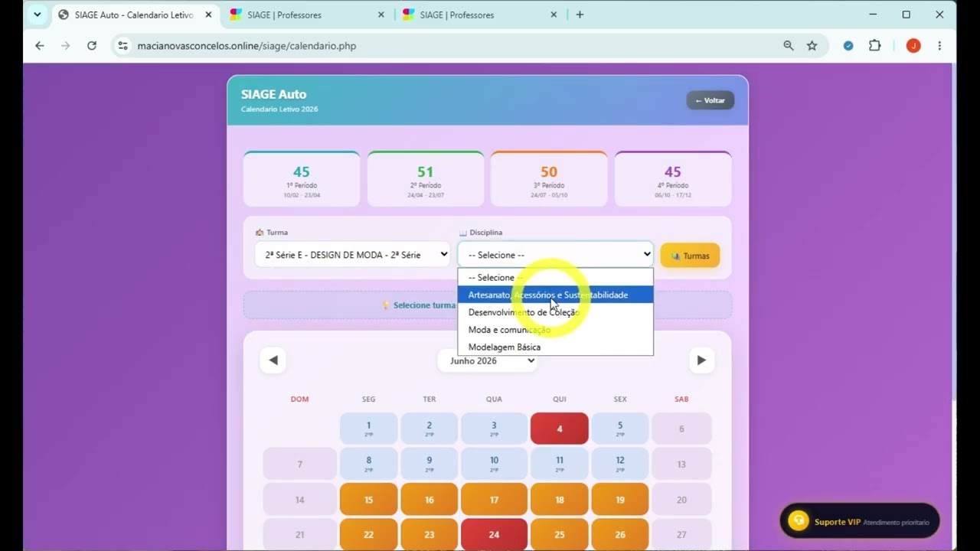Open zoom magnifier in address bar

tap(789, 46)
